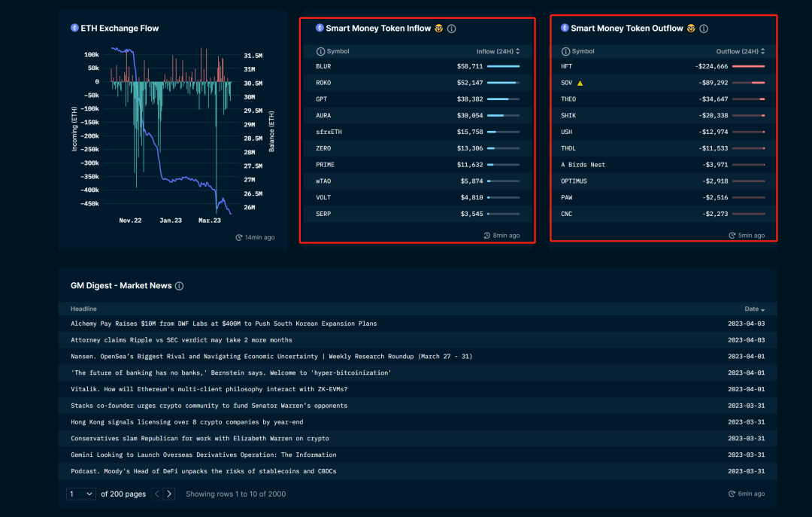Click the Symbol column header in Inflow table

(x=338, y=51)
